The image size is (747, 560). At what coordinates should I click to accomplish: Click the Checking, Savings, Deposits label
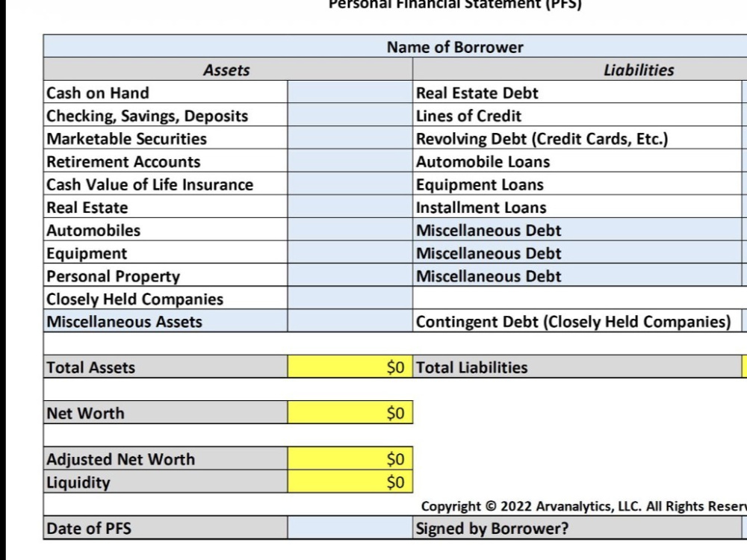pos(147,116)
